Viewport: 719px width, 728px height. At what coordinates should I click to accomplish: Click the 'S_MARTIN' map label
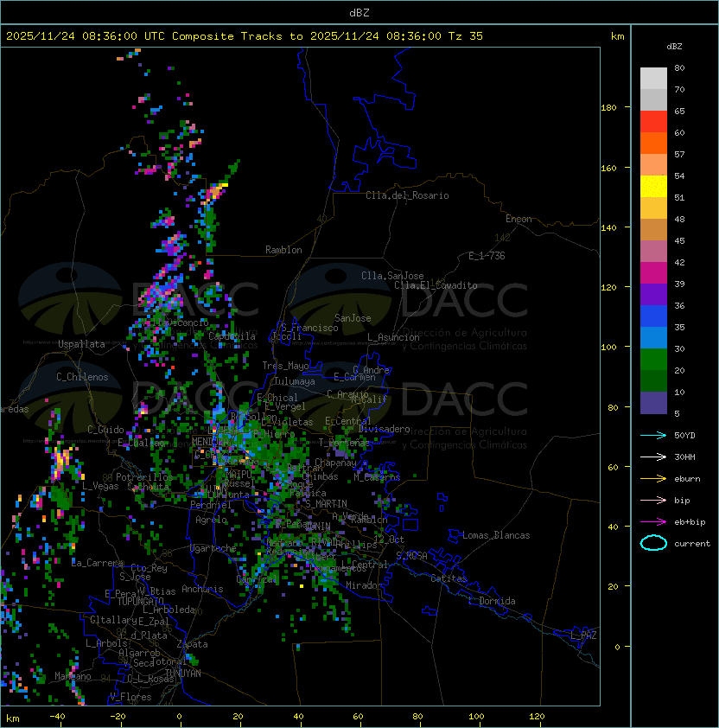click(326, 504)
